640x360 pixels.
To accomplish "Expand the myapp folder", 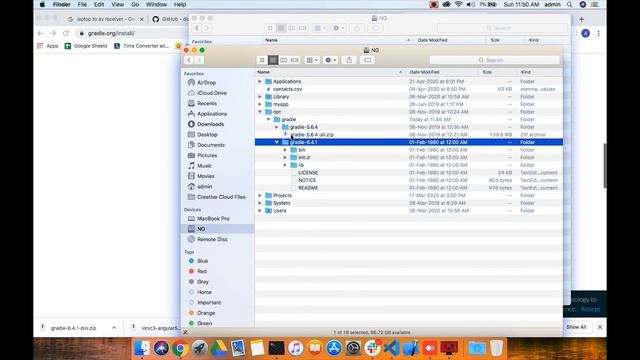I will coord(260,104).
